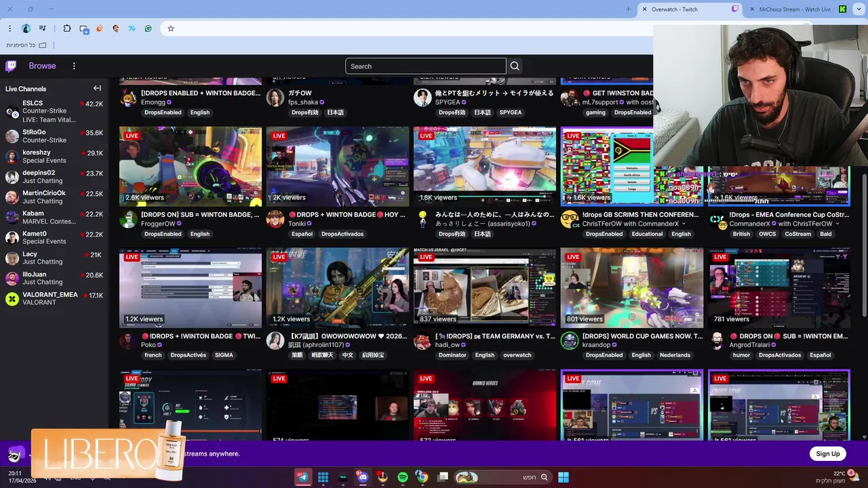Open Chrome extensions puzzle icon

coord(67,28)
